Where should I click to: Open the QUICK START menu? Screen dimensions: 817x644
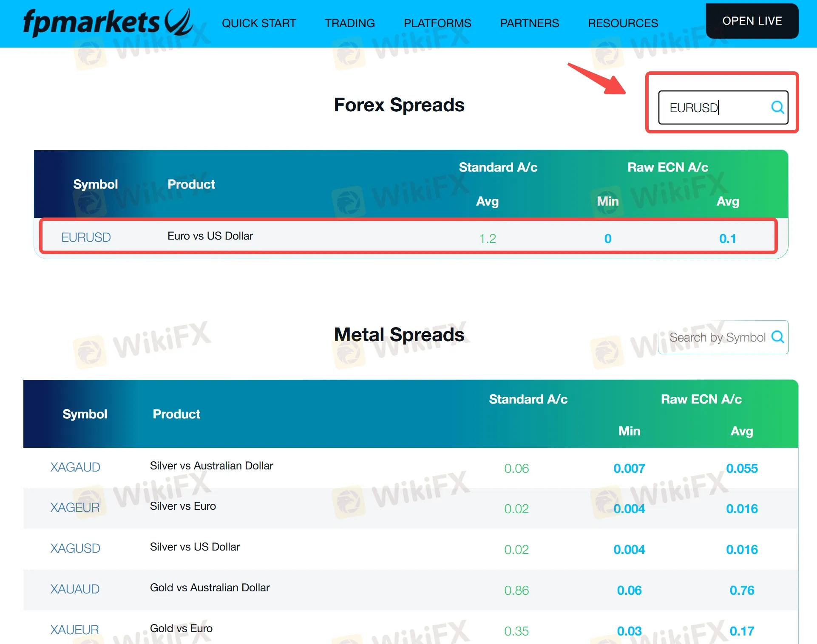[x=259, y=23]
